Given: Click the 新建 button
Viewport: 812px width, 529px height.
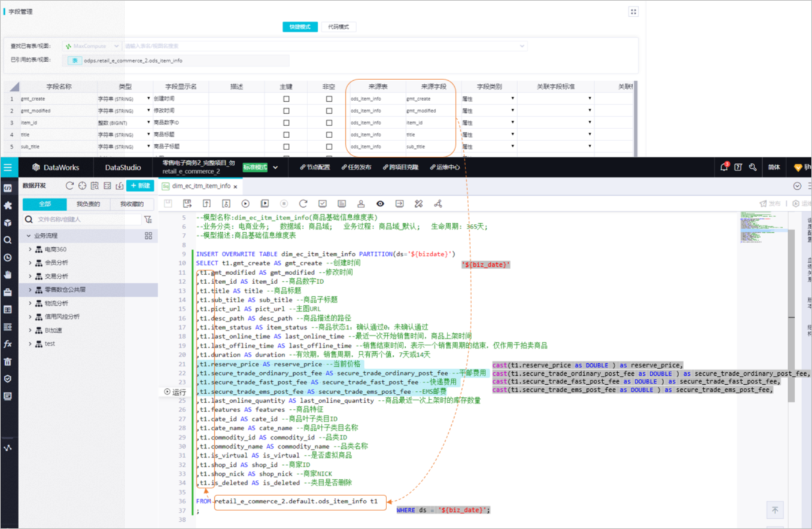Looking at the screenshot, I should coord(140,186).
